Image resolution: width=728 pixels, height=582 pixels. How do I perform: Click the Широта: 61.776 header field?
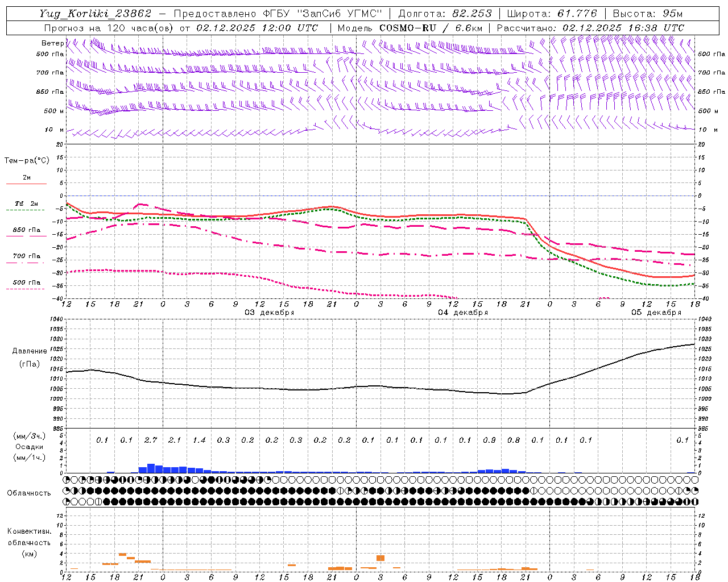552,14
